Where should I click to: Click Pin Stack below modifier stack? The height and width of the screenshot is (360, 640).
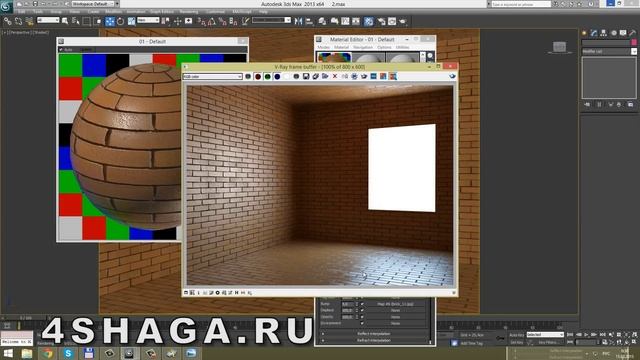coord(587,104)
